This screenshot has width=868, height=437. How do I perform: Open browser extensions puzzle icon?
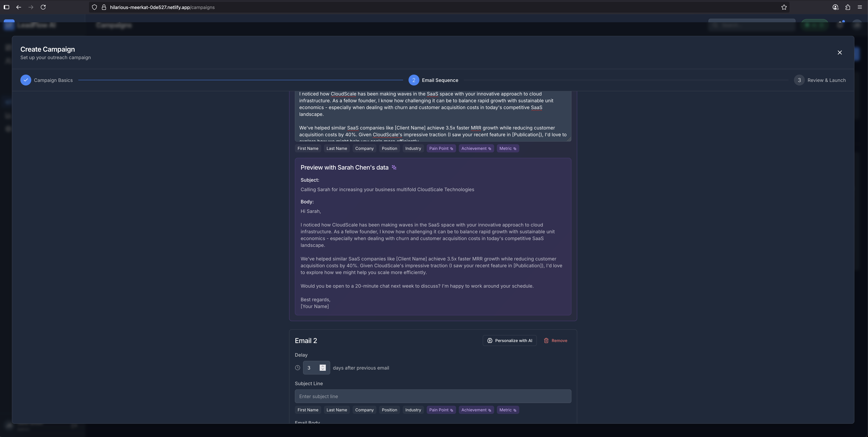pos(847,7)
